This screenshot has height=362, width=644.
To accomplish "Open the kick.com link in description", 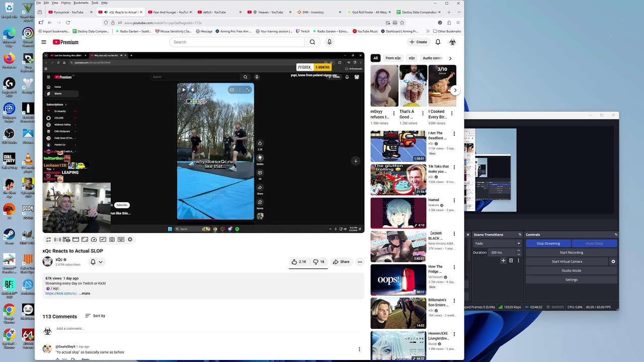I will 61,293.
